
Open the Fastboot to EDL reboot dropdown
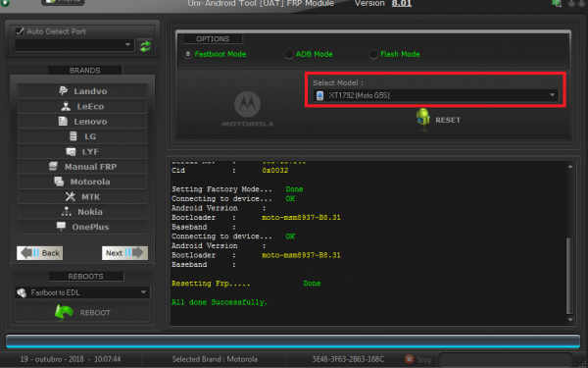(82, 292)
